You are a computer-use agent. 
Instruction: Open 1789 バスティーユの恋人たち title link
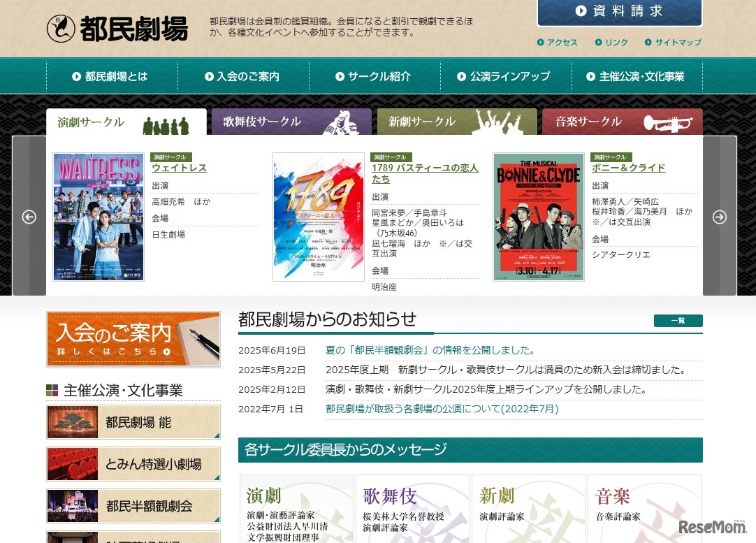425,173
